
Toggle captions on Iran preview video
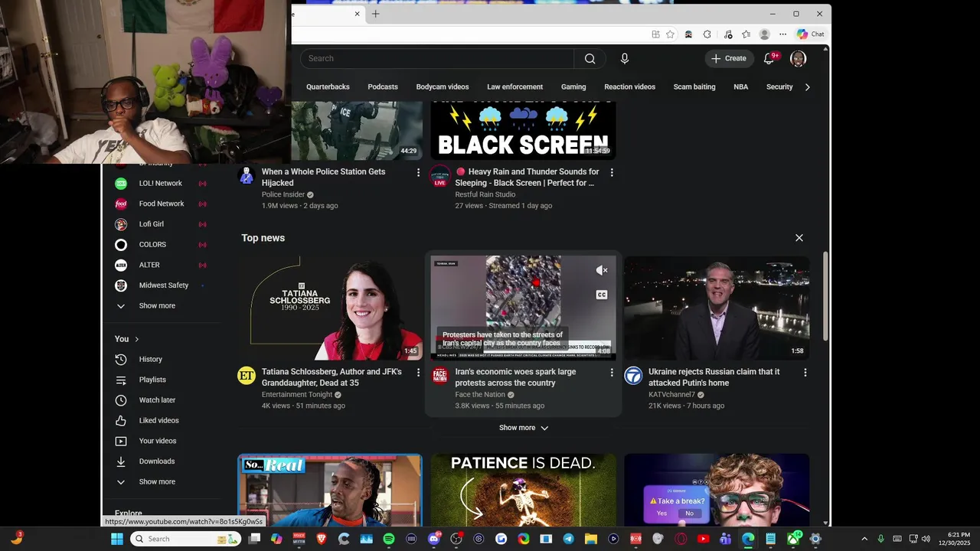tap(602, 295)
